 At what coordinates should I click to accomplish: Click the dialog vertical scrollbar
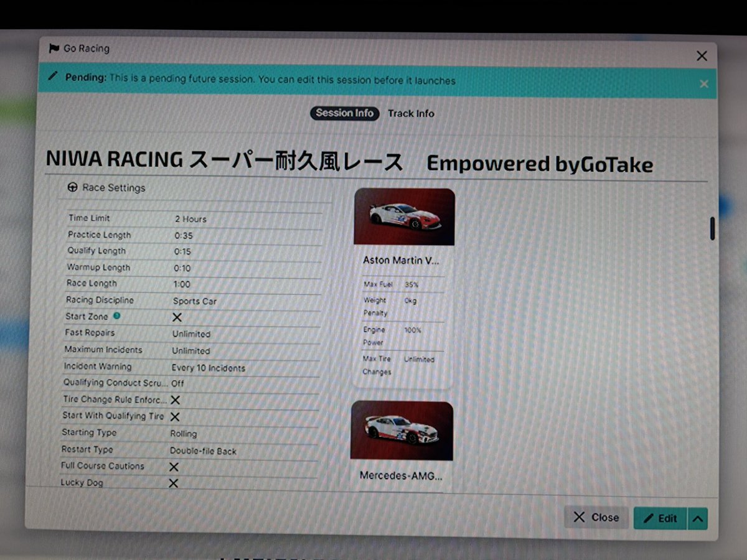click(712, 228)
